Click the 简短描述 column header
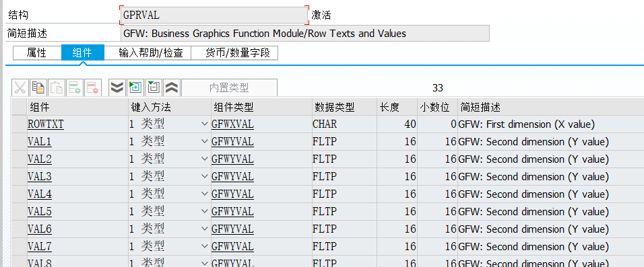This screenshot has width=644, height=267. click(551, 107)
